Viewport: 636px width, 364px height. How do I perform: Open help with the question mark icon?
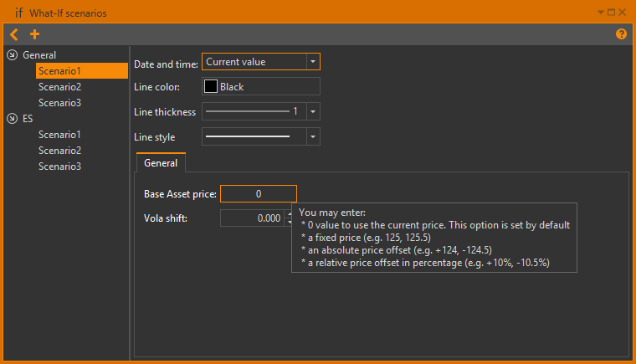click(621, 34)
